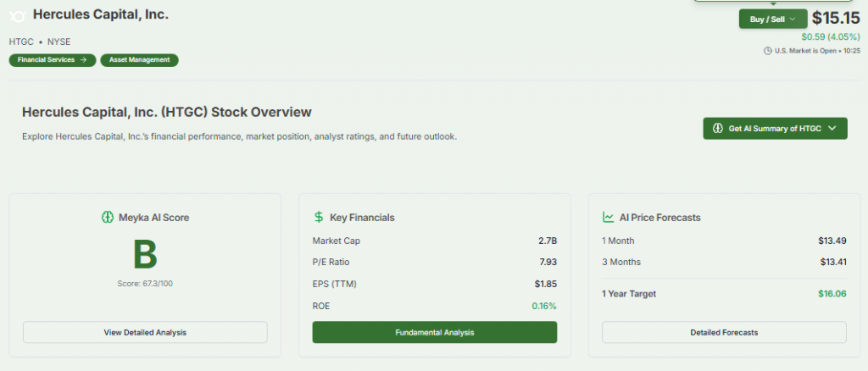The width and height of the screenshot is (868, 371).
Task: Click the 1 Year Target value $16.06
Action: [x=832, y=294]
